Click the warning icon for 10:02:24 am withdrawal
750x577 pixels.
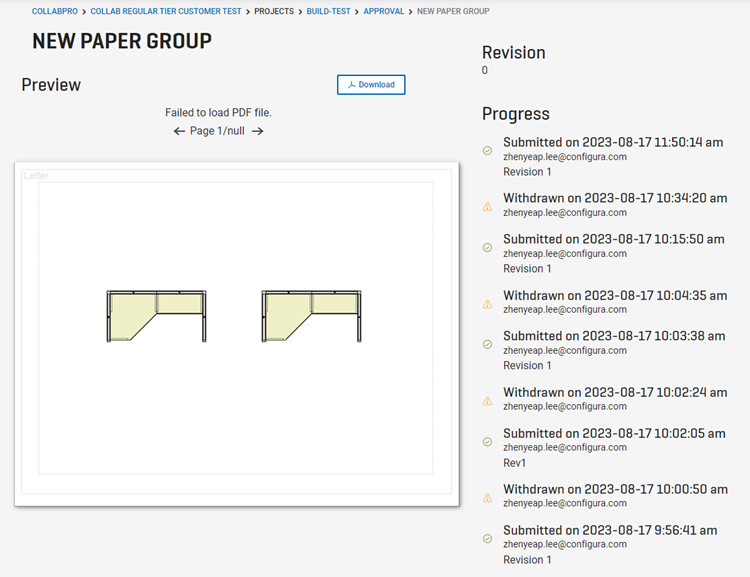click(487, 400)
